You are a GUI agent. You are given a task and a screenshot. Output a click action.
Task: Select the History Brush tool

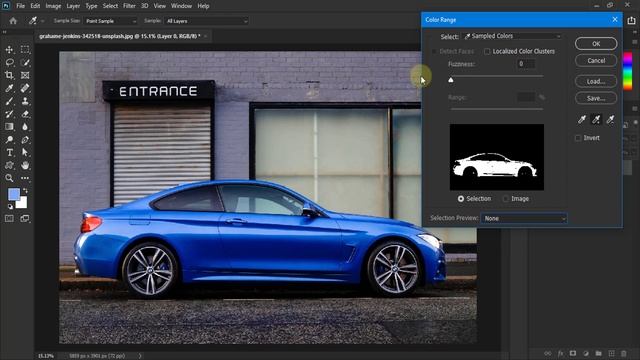(9, 114)
